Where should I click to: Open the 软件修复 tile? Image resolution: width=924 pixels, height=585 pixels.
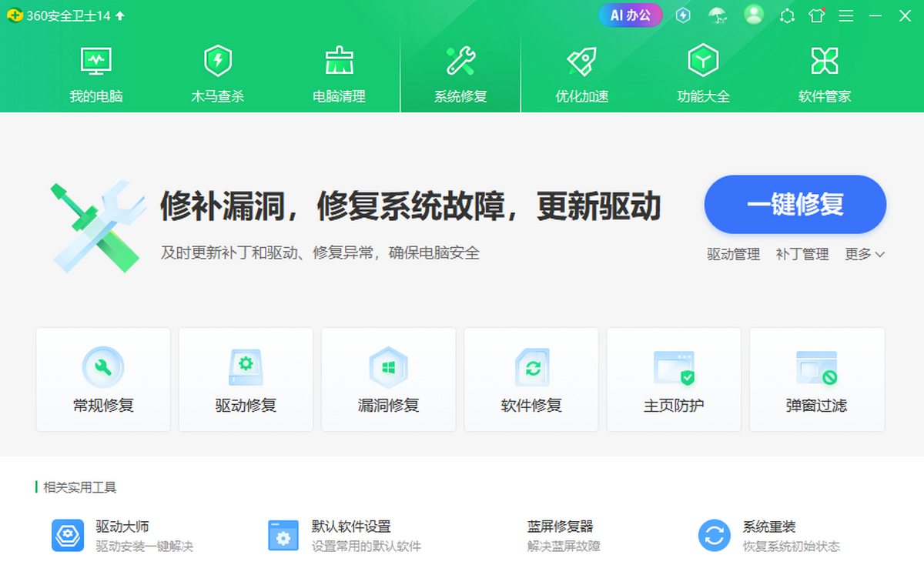(531, 379)
